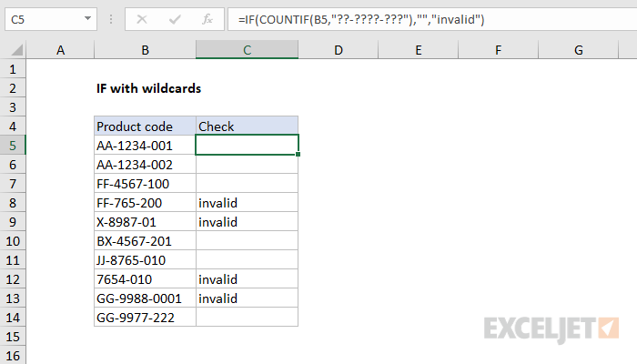Select column G header

tap(578, 51)
